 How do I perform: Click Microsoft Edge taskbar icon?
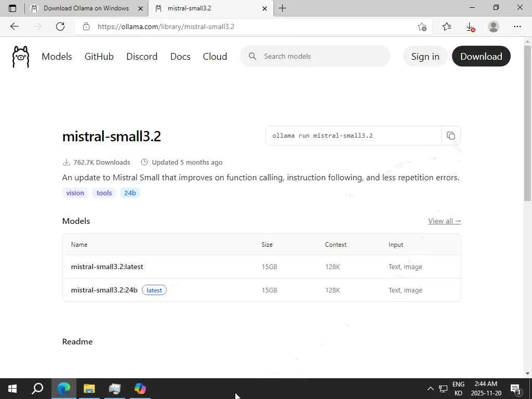coord(64,389)
